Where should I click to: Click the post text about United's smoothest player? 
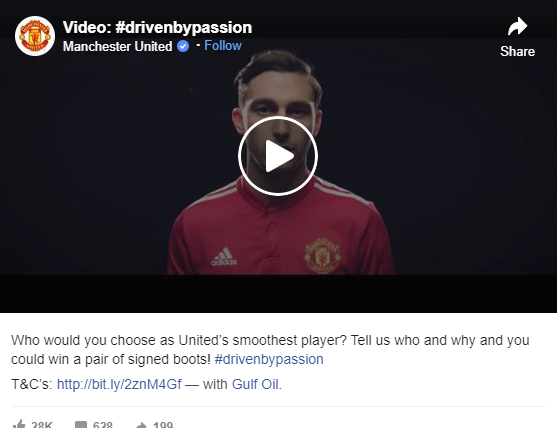point(270,350)
